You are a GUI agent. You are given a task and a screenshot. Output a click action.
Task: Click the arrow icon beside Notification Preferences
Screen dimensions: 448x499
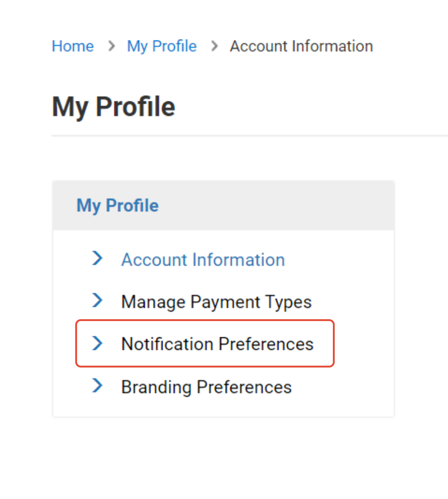[x=97, y=343]
